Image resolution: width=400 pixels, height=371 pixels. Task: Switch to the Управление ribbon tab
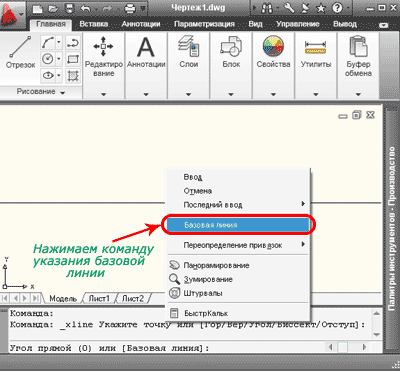pos(298,24)
